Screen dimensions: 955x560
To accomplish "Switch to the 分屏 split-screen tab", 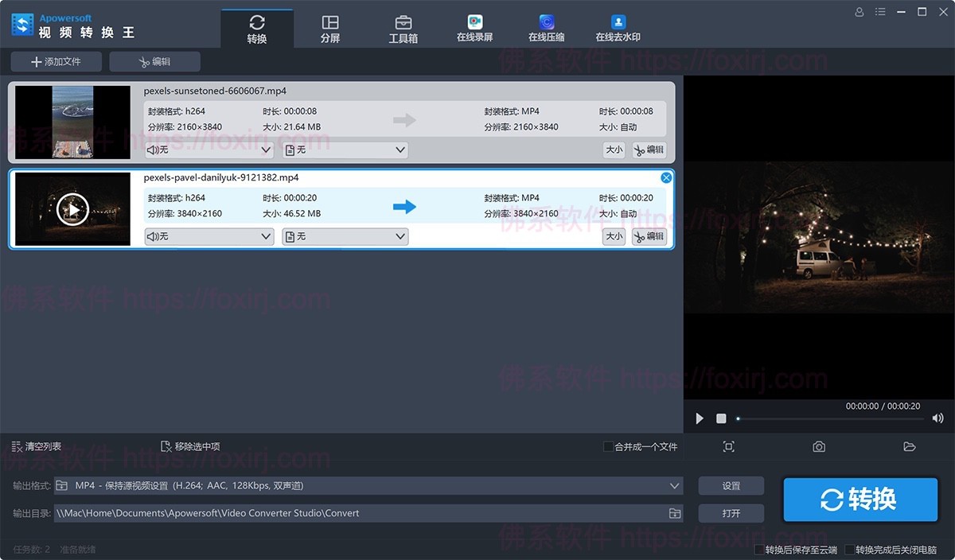I will click(x=330, y=29).
